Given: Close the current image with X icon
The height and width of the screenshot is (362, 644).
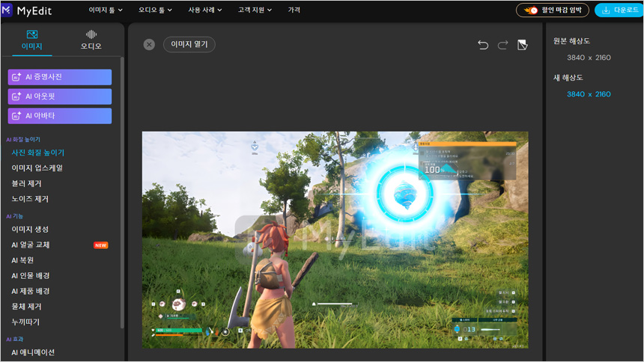Looking at the screenshot, I should (149, 45).
